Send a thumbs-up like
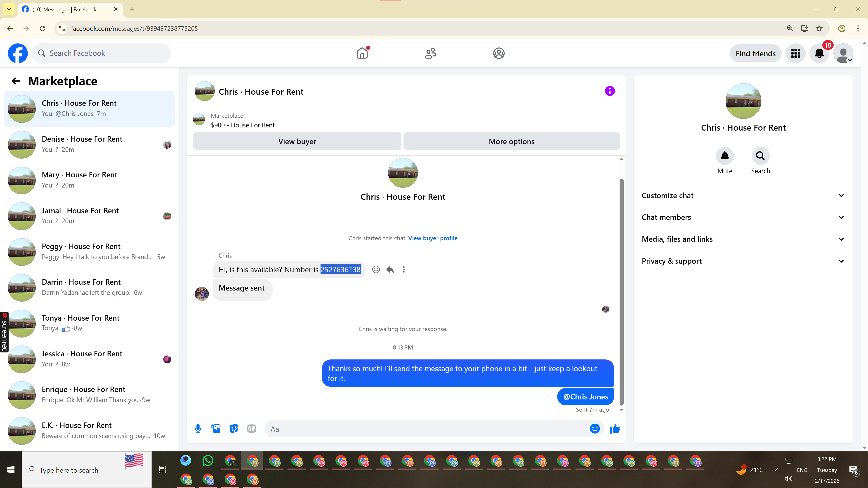Screen dimensions: 868x488 [615, 428]
